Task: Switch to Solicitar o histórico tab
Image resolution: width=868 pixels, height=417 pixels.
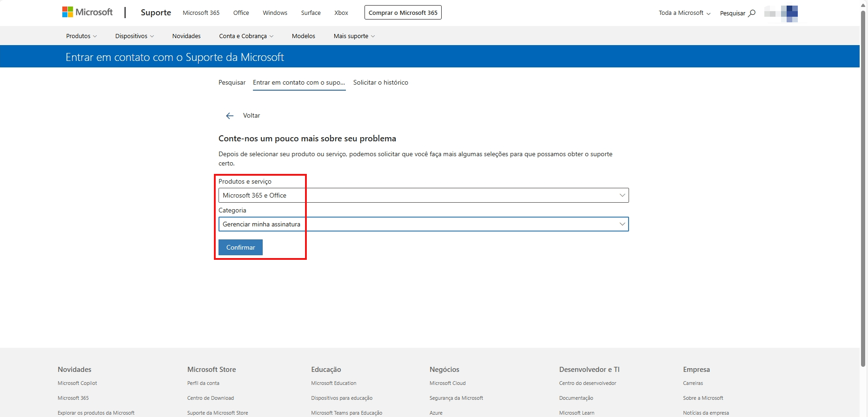Action: point(381,82)
